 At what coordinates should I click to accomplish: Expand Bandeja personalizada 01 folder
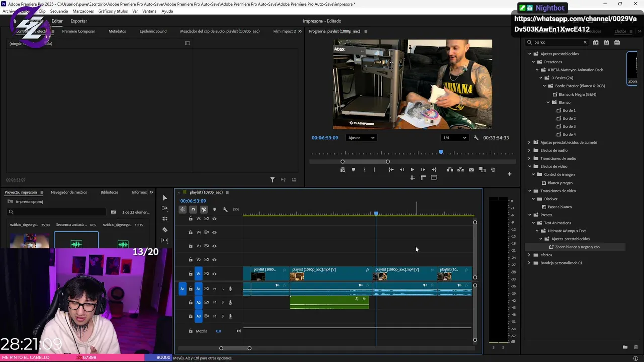[529, 263]
